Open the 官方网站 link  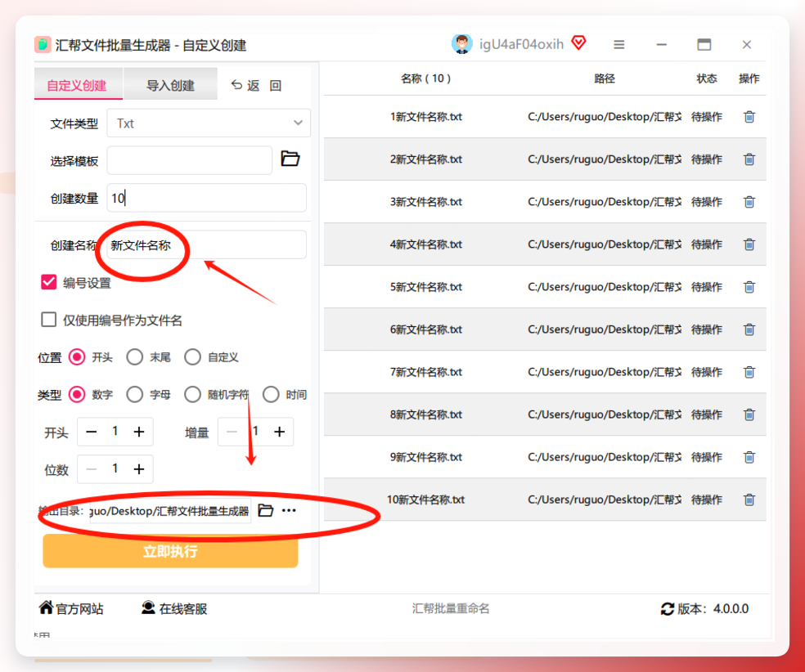pyautogui.click(x=71, y=608)
